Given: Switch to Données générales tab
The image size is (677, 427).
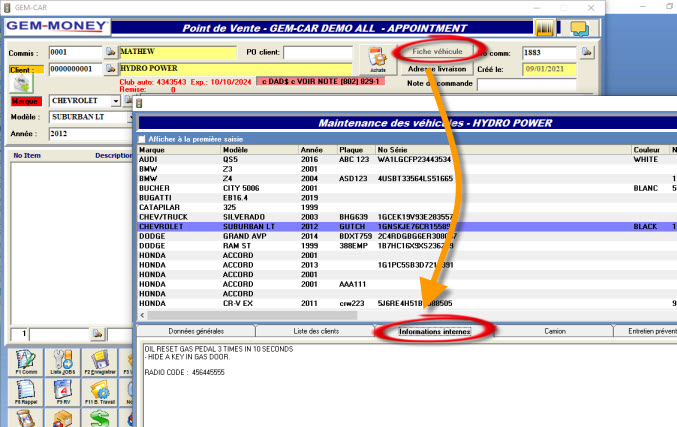Looking at the screenshot, I should (196, 331).
